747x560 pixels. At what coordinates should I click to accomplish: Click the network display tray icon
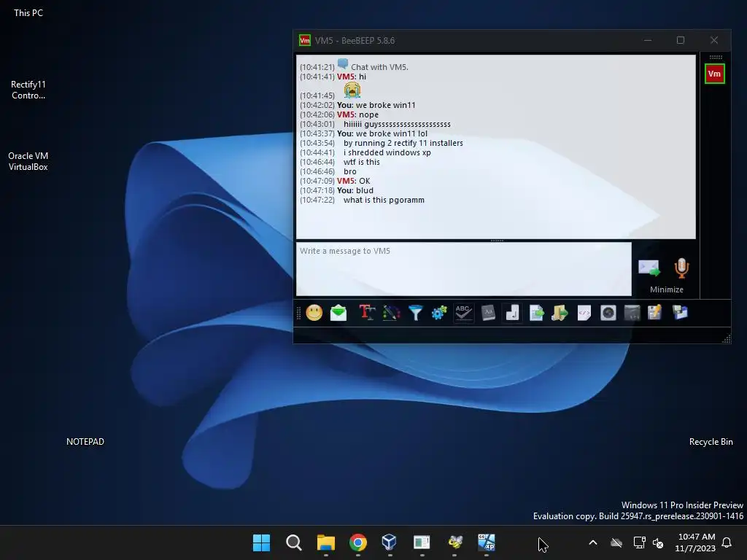(639, 542)
